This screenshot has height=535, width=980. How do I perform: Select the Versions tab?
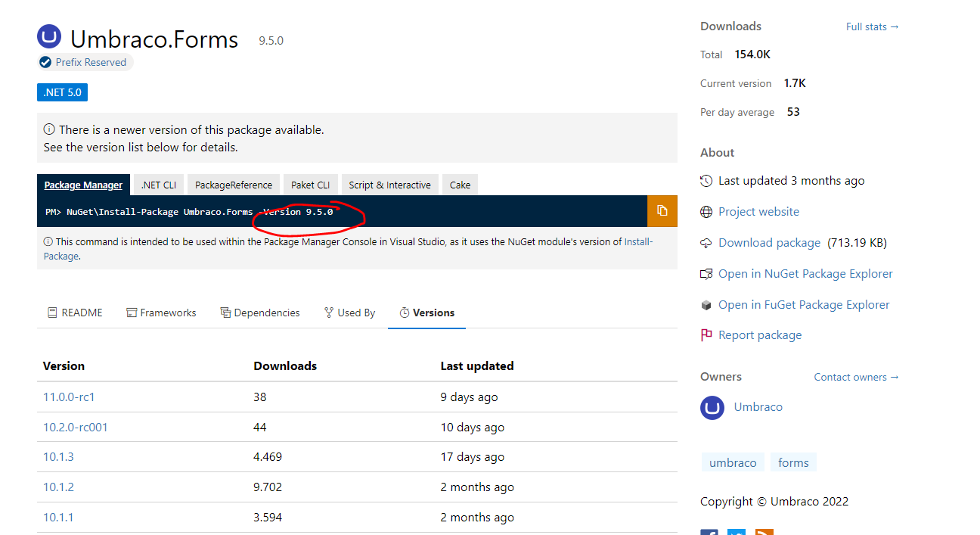pyautogui.click(x=426, y=313)
